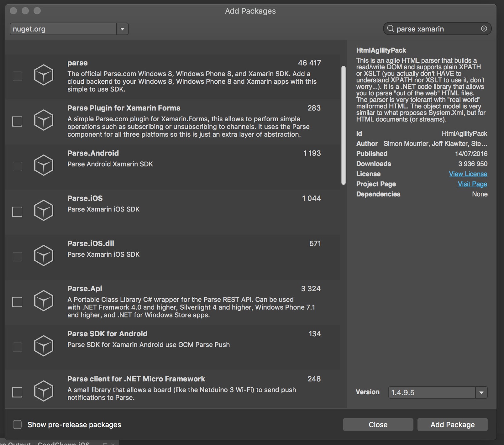The image size is (504, 445).
Task: Click the Version 1.4.9.5 combo box
Action: 438,392
